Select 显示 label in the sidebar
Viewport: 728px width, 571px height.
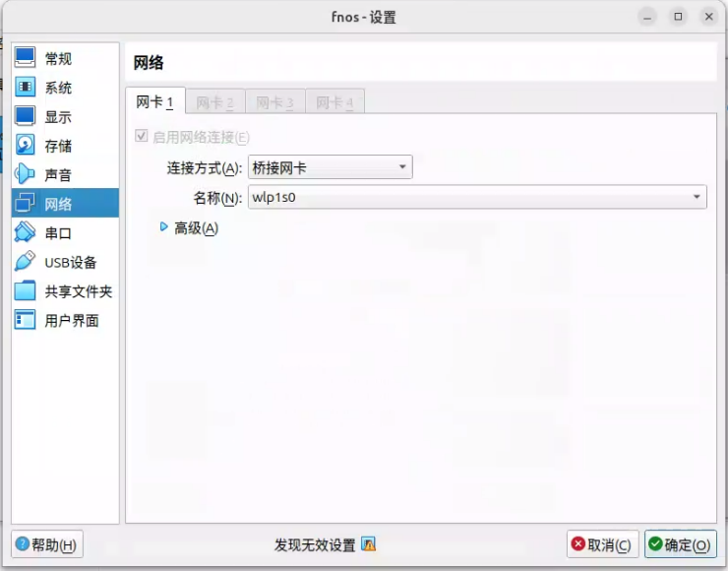click(58, 116)
